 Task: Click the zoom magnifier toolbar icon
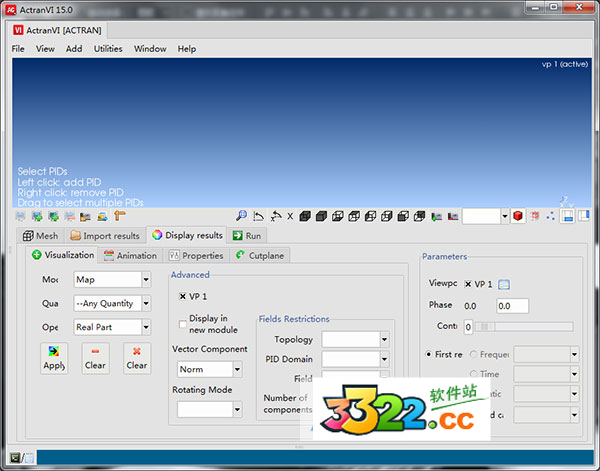click(241, 215)
